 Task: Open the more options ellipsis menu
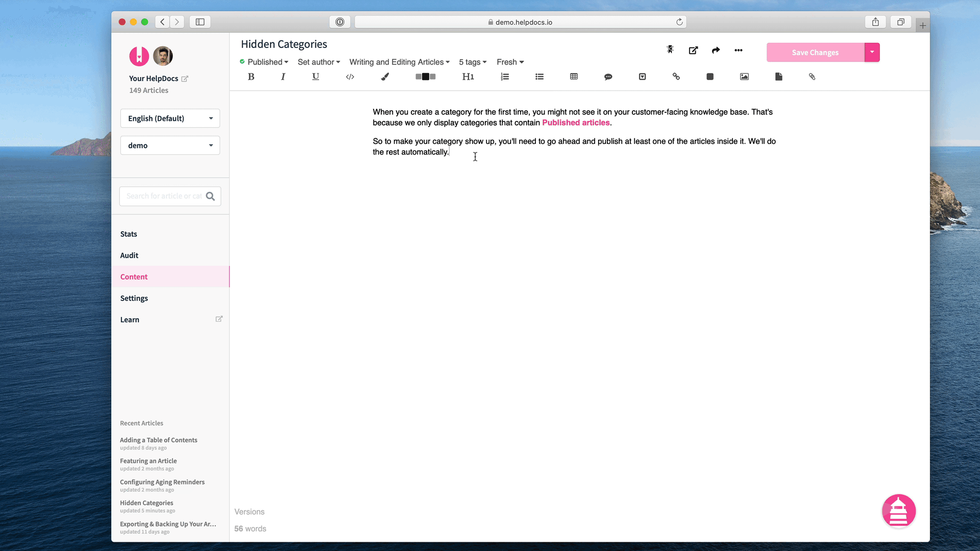739,50
